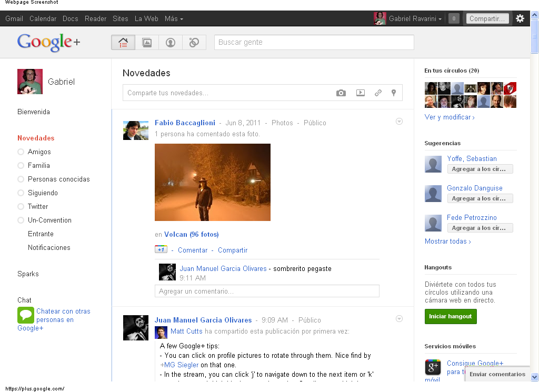
Task: Open the Más dropdown menu
Action: [174, 19]
